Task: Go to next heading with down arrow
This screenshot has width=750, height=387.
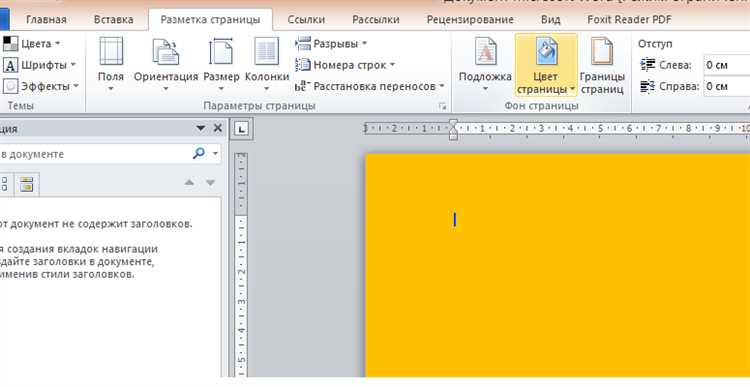Action: click(x=210, y=183)
